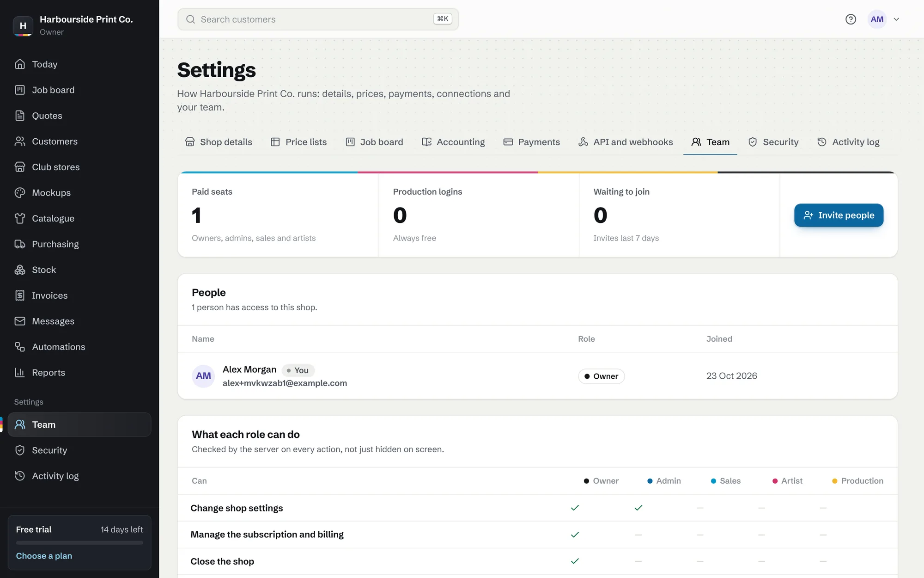The image size is (924, 578).
Task: Click the You badge beside Alex Morgan
Action: 298,370
